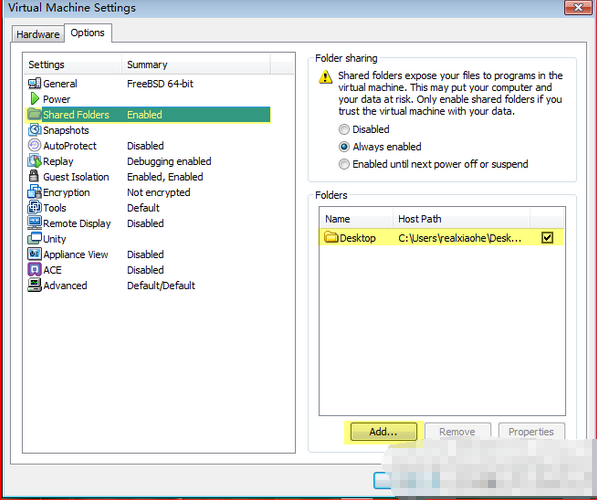Viewport: 597px width, 500px height.
Task: Select the Advanced row label
Action: [65, 286]
